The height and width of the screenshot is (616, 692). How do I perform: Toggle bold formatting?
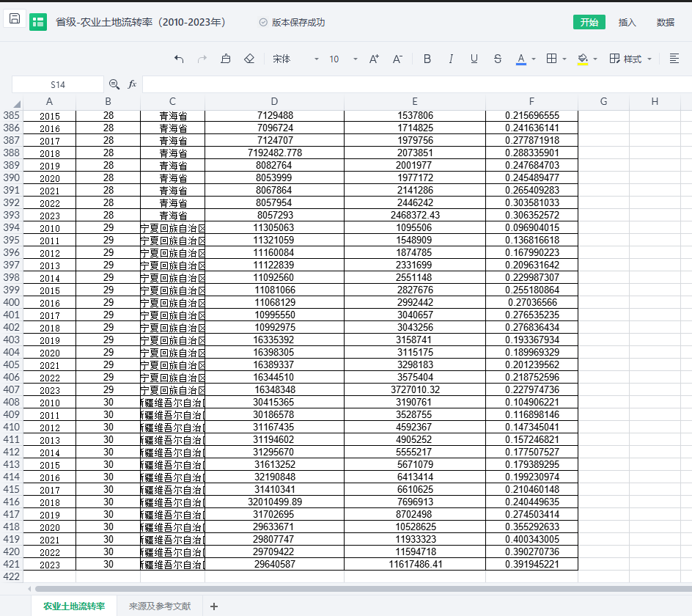[427, 59]
